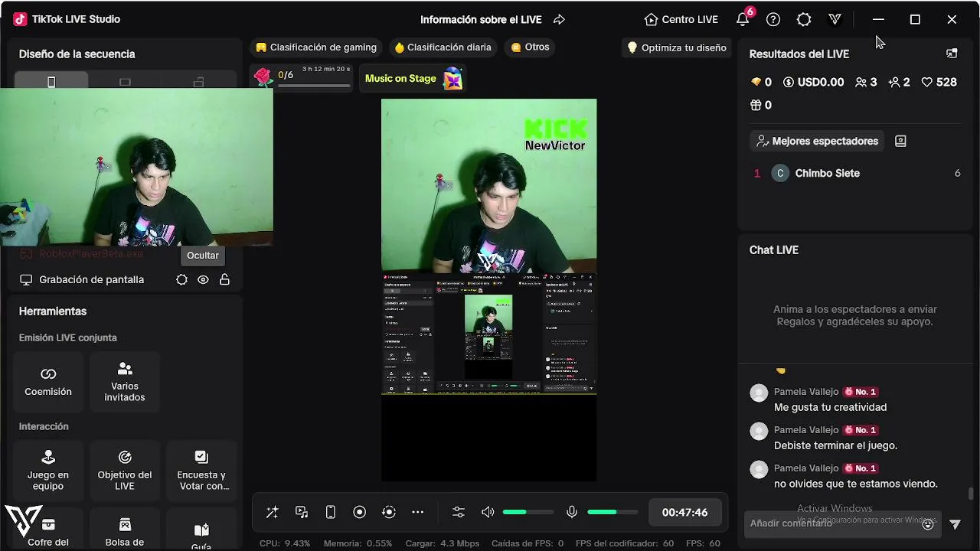Open Encuesta y Votar tool
This screenshot has height=551, width=980.
(x=201, y=471)
